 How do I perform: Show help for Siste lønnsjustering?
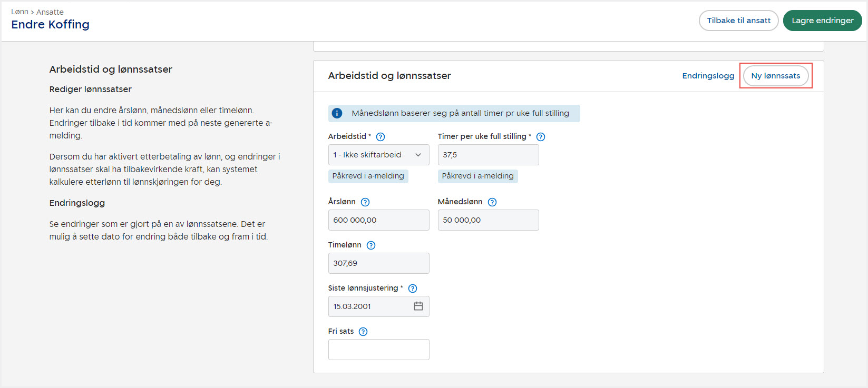(413, 288)
